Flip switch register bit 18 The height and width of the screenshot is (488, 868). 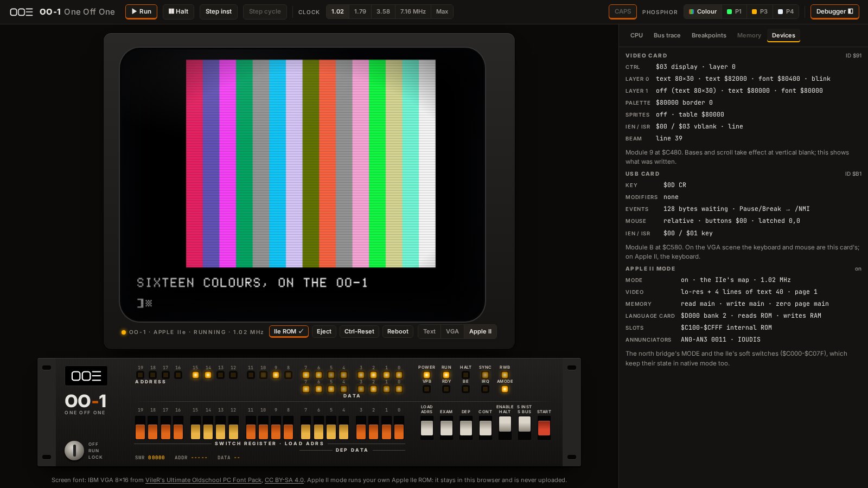pos(152,427)
